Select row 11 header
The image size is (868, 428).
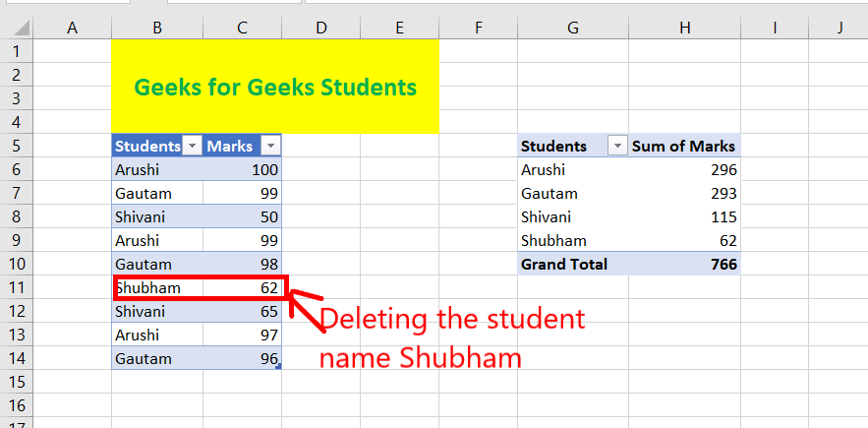17,287
